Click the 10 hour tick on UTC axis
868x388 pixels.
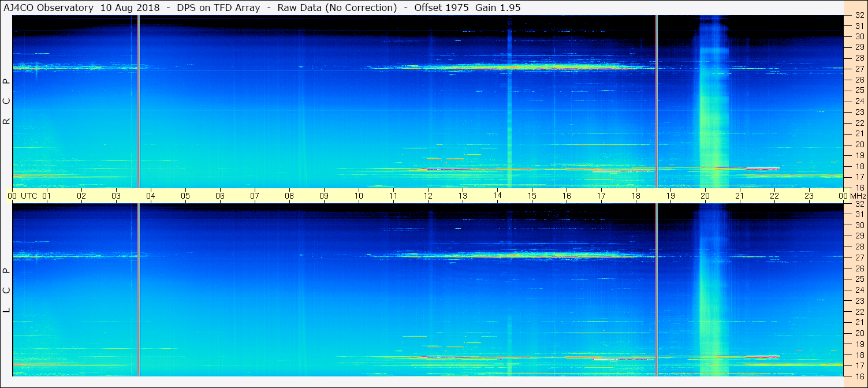pyautogui.click(x=359, y=196)
